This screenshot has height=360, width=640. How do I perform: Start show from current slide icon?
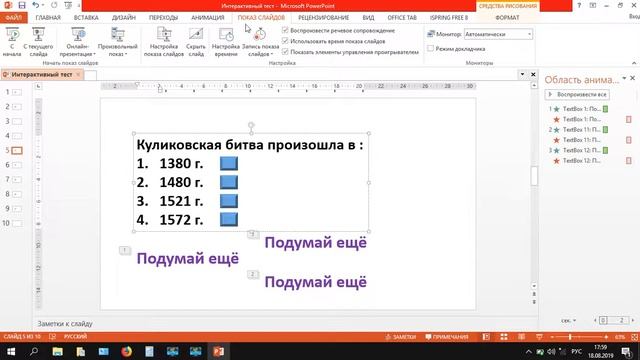pyautogui.click(x=38, y=34)
